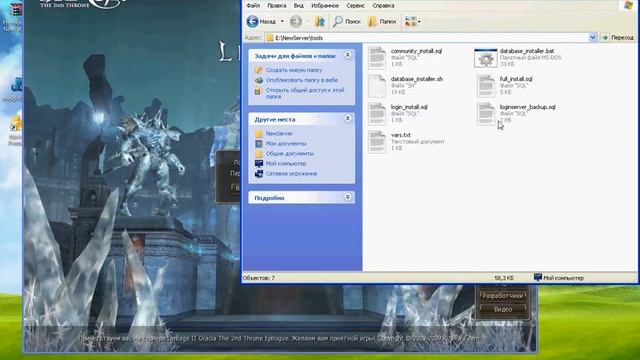The image size is (640, 360).
Task: Click the database_installer.sh file name
Action: [417, 79]
